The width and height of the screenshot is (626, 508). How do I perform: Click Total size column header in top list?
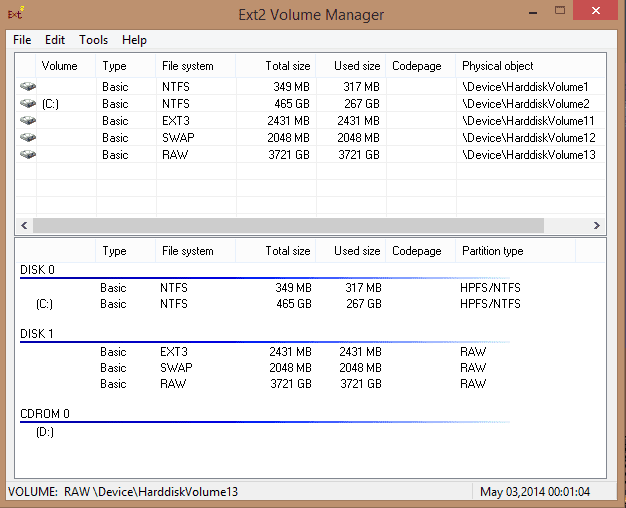point(276,66)
